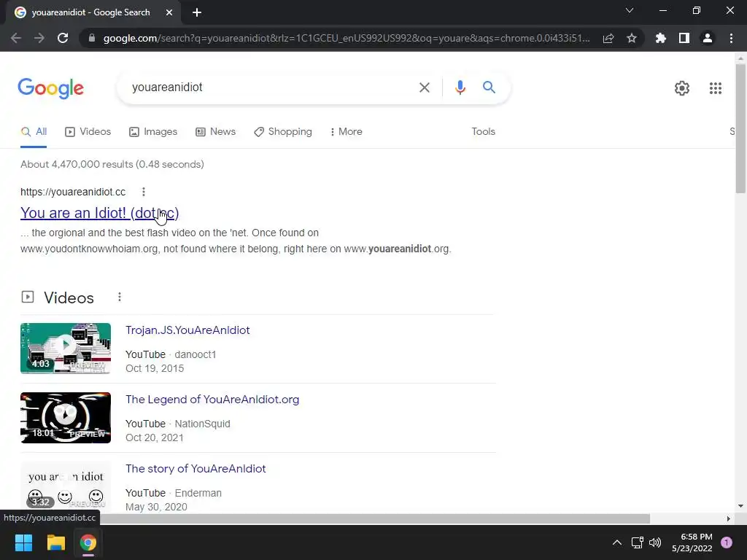
Task: Click the Enderman channel name
Action: tap(198, 494)
